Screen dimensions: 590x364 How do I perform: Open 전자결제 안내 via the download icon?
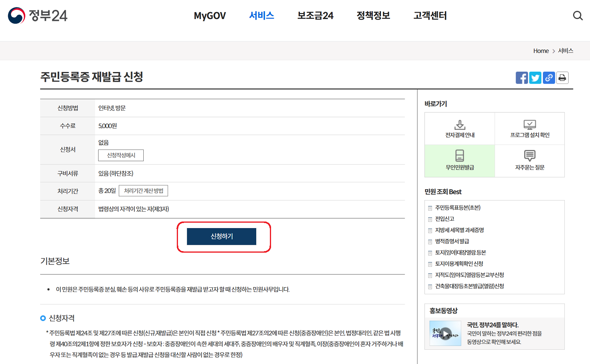pyautogui.click(x=460, y=128)
